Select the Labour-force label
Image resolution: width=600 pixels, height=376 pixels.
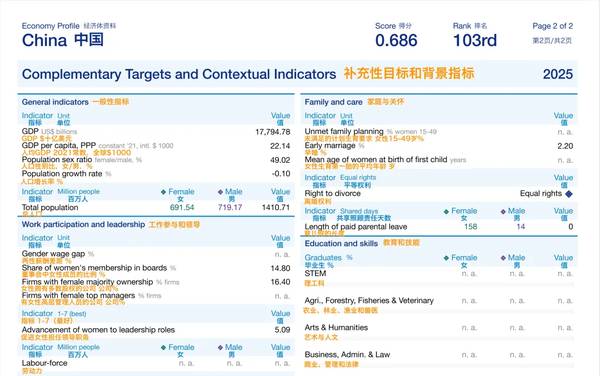44,363
